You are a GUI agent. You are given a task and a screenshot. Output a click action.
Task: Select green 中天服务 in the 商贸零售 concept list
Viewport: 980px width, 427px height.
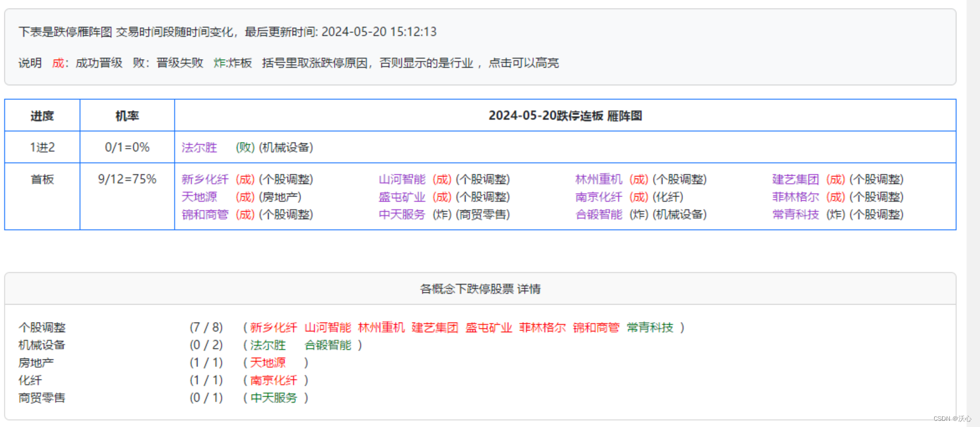(274, 398)
